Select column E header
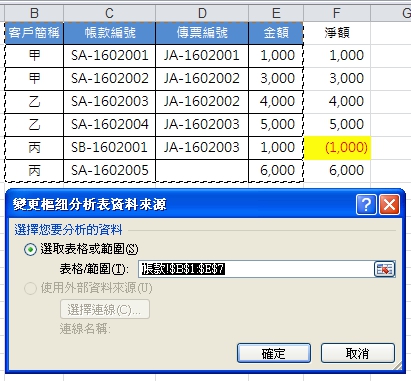 [276, 13]
